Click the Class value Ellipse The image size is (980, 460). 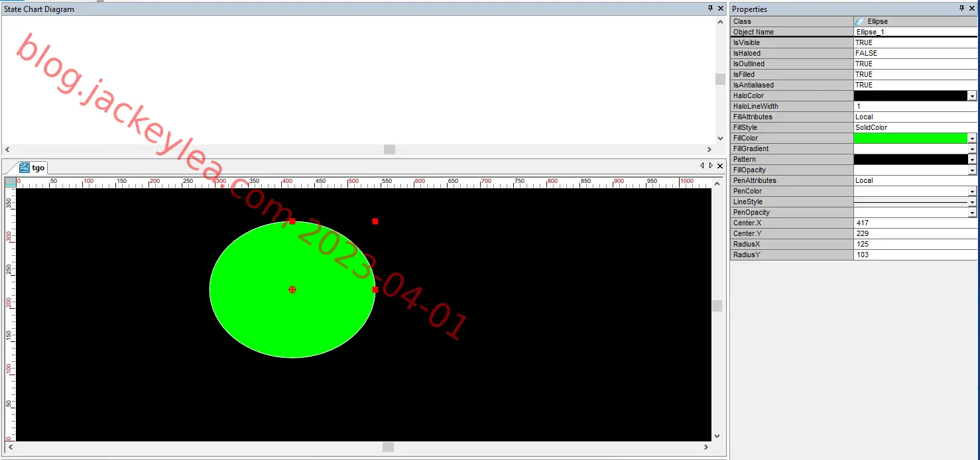tap(915, 21)
